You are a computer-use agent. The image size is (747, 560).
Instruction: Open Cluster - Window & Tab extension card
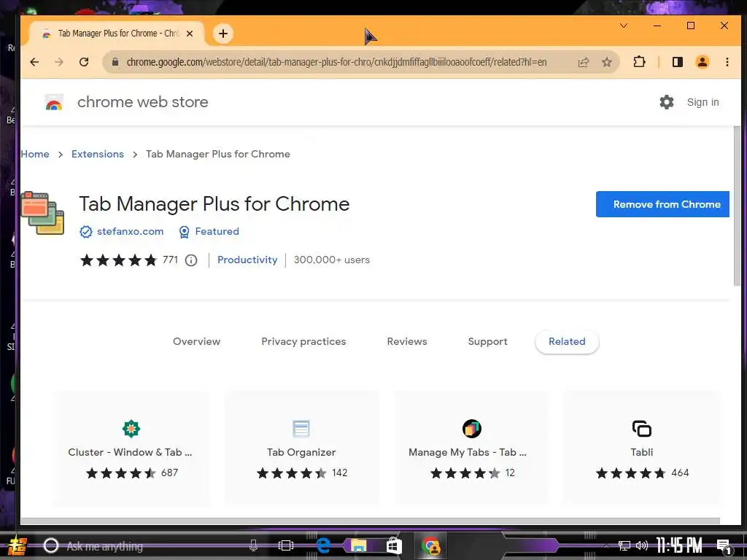tap(131, 448)
